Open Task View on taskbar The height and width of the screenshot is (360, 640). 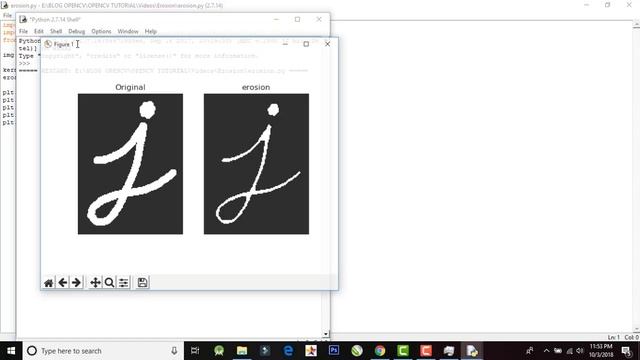[x=195, y=351]
